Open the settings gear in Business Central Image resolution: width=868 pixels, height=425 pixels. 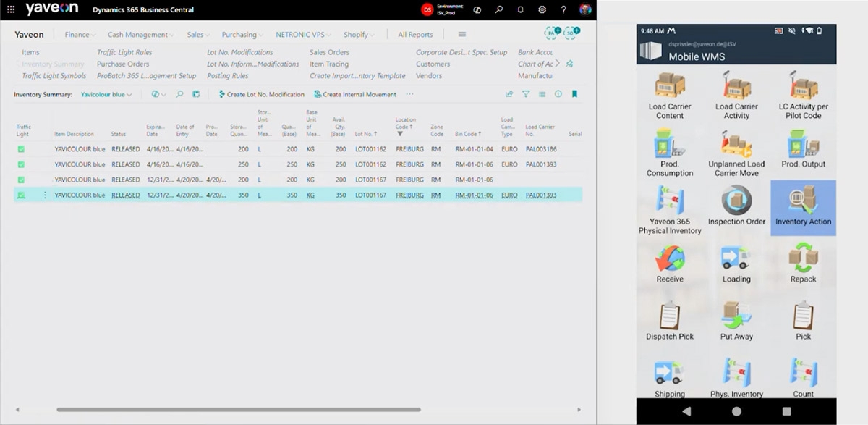tap(542, 9)
